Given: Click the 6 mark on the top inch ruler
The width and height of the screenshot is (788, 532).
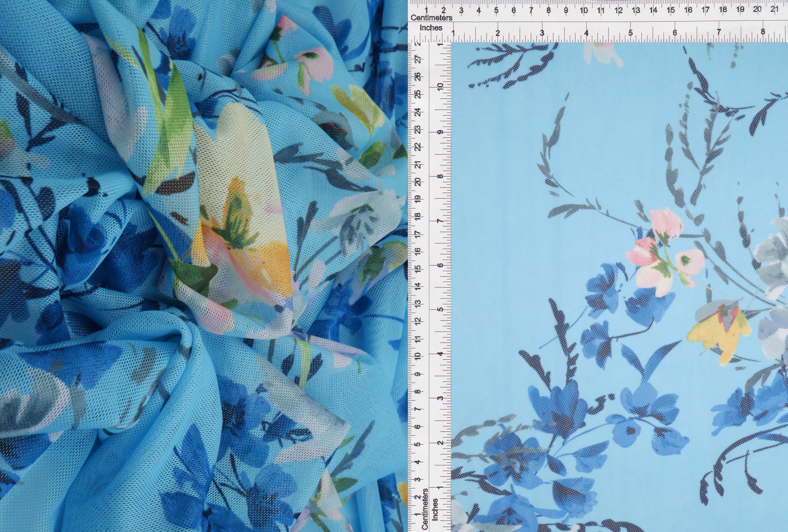Looking at the screenshot, I should (675, 33).
